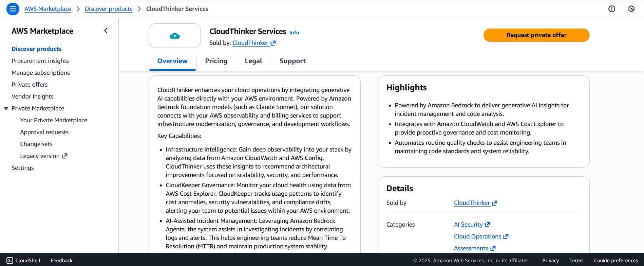This screenshot has width=644, height=266.
Task: Go to AWS Marketplace breadcrumb
Action: click(x=48, y=9)
